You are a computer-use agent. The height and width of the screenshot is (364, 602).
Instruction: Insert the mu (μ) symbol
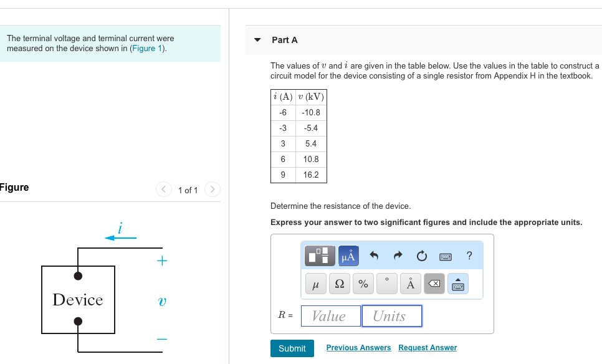point(315,284)
